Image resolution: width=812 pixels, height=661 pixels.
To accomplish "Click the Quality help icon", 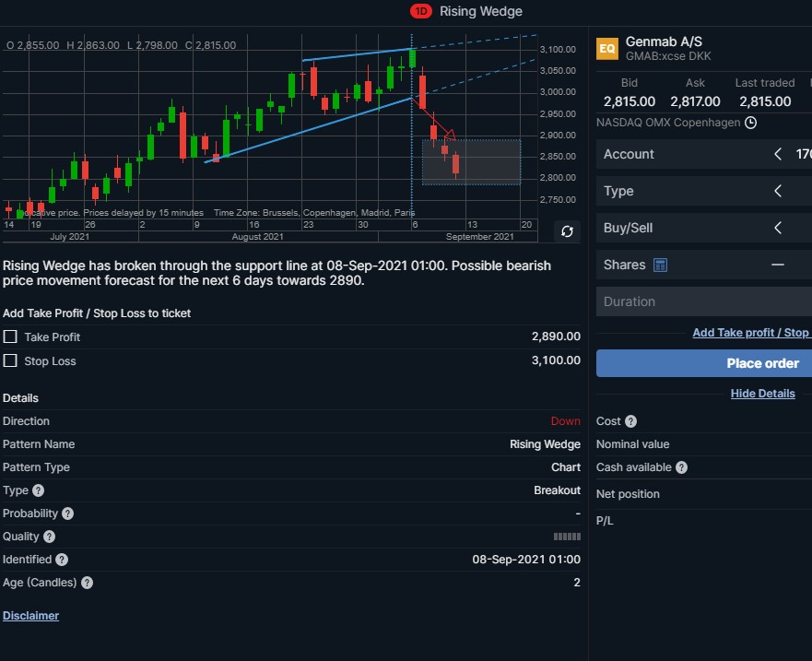I will (x=49, y=537).
